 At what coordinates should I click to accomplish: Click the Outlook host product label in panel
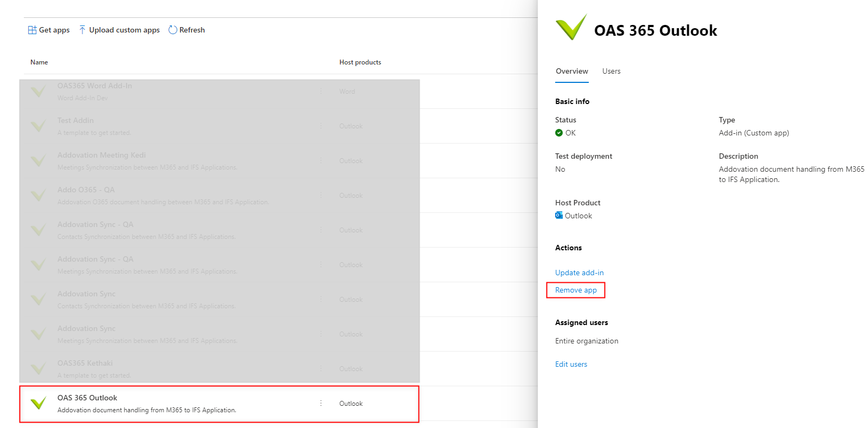578,216
